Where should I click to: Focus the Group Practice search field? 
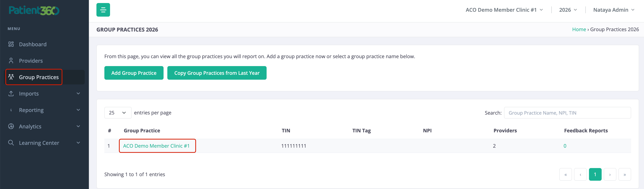(567, 113)
